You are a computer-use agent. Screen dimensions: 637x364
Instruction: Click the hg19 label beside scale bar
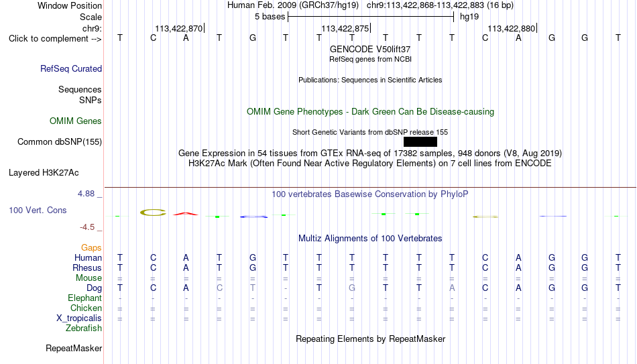click(469, 17)
